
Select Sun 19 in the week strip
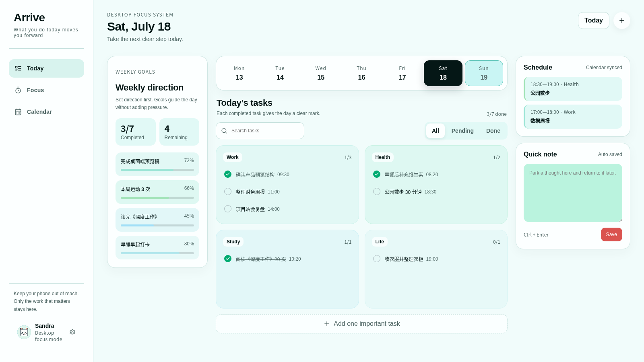[484, 73]
